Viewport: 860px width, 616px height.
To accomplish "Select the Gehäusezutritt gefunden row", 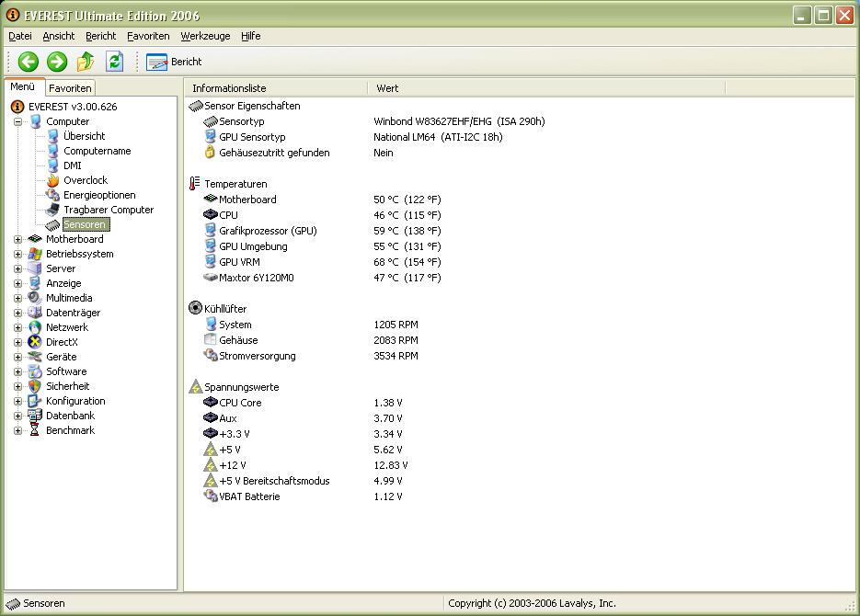I will pyautogui.click(x=298, y=153).
